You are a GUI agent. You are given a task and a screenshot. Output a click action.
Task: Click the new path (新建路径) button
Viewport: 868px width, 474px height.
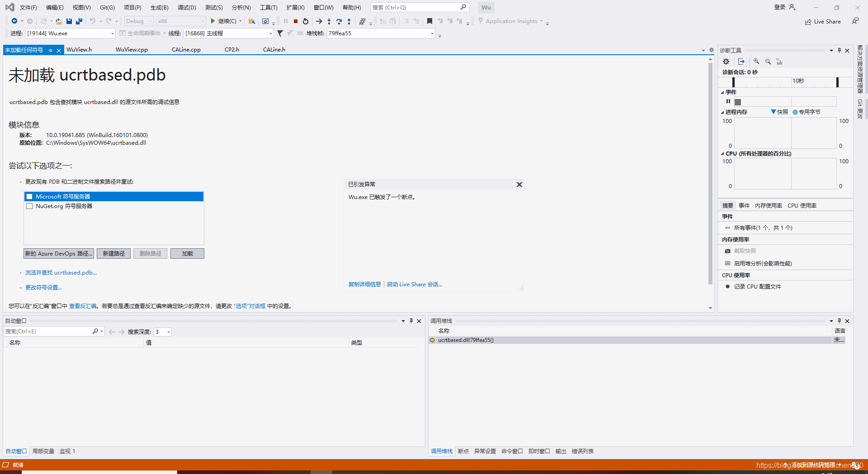114,254
